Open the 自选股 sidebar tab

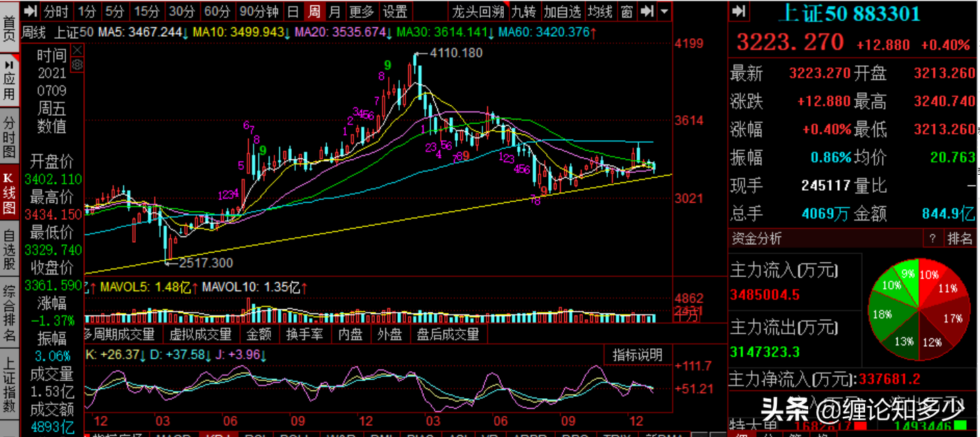coord(9,250)
